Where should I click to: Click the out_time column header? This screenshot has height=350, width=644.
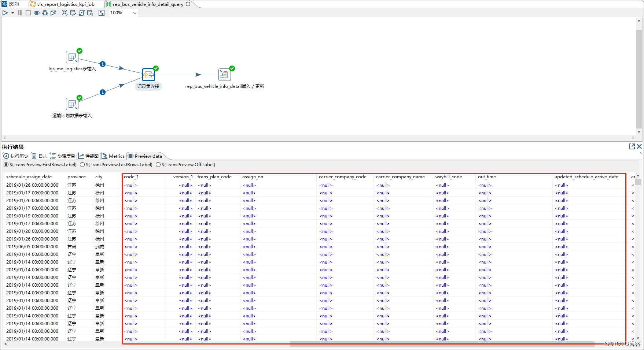click(514, 177)
